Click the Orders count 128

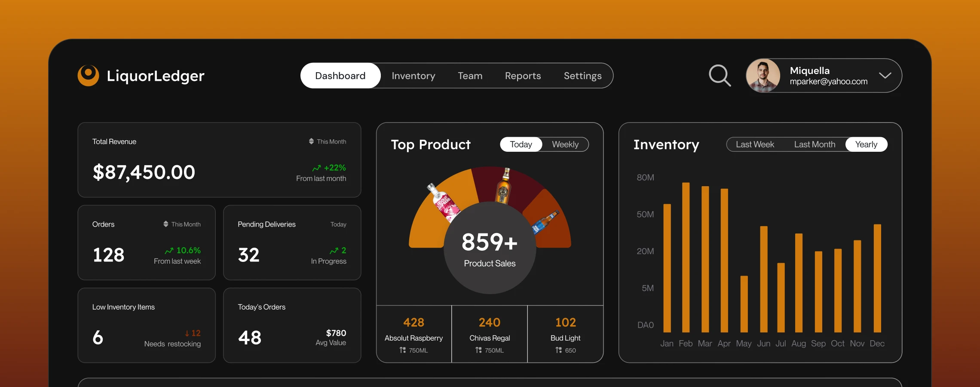point(108,255)
